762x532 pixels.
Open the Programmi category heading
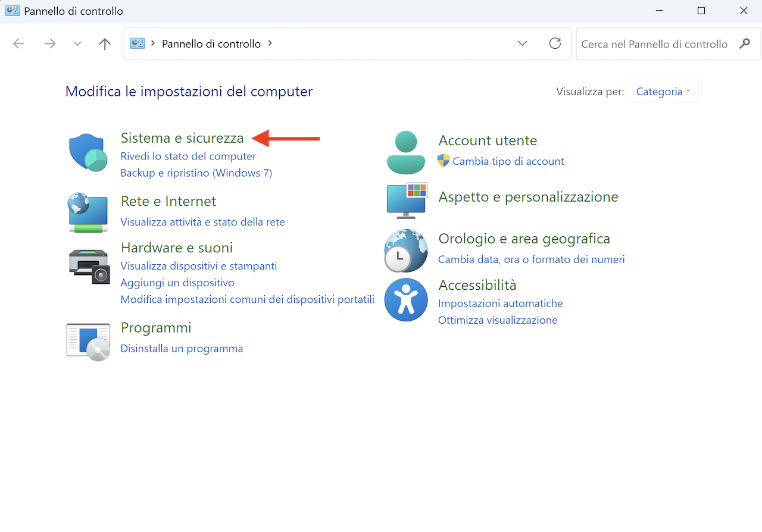tap(156, 328)
